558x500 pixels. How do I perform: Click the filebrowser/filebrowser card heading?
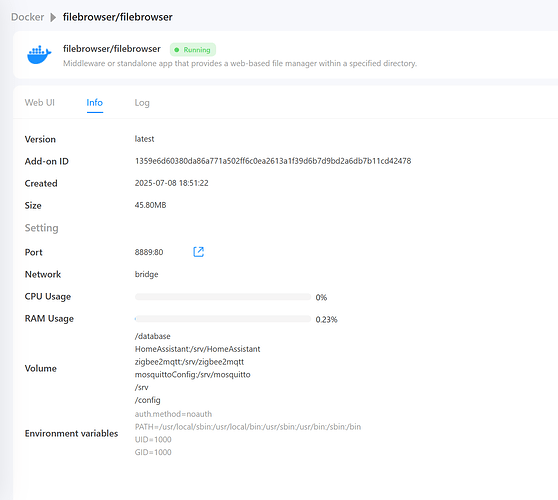tap(112, 49)
